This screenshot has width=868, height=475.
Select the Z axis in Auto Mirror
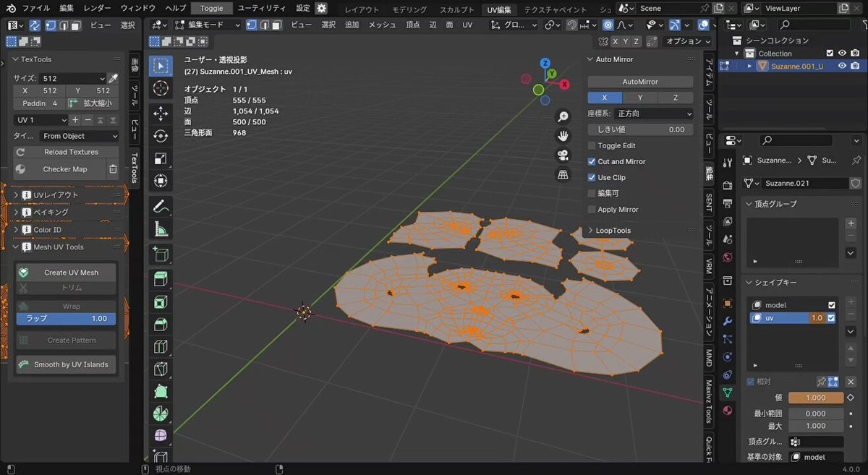pyautogui.click(x=676, y=98)
